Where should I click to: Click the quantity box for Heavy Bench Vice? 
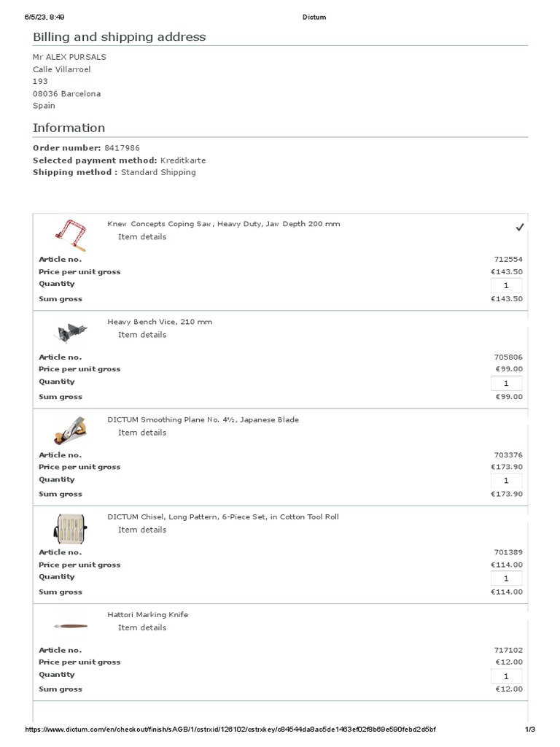coord(506,383)
